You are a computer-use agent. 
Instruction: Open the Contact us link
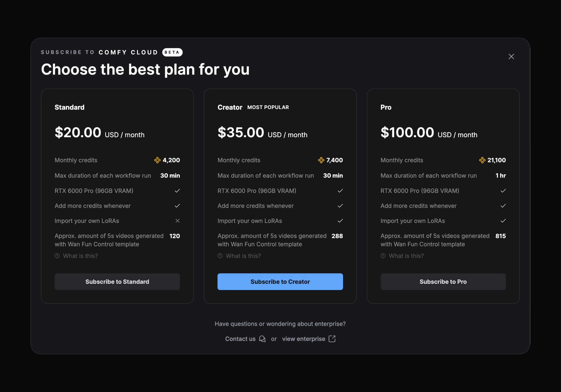coord(240,339)
